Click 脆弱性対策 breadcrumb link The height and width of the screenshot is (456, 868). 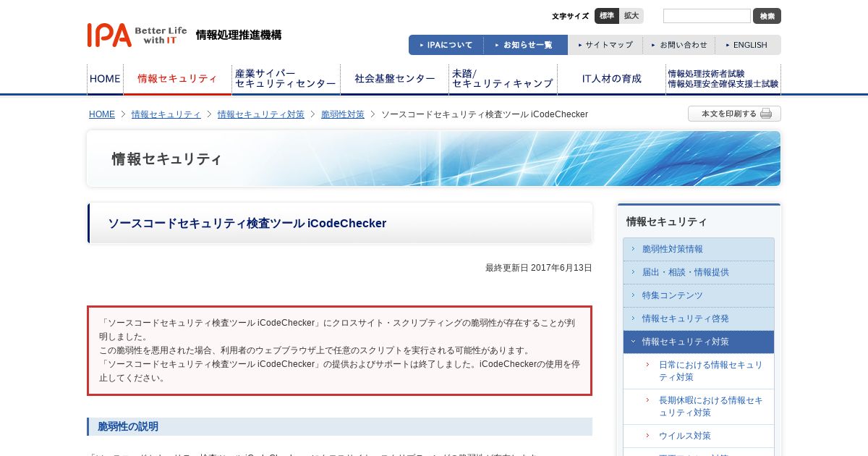pos(343,114)
